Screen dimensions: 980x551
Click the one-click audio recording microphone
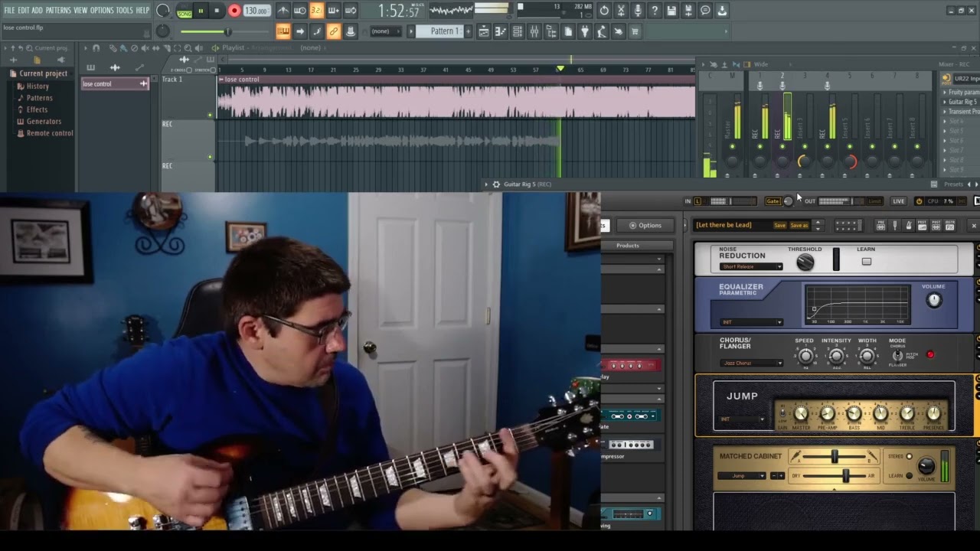click(638, 11)
